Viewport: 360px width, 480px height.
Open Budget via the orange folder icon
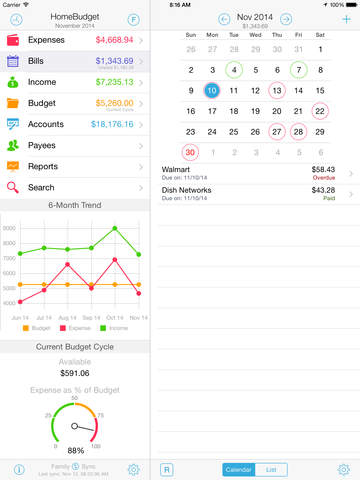tap(13, 103)
